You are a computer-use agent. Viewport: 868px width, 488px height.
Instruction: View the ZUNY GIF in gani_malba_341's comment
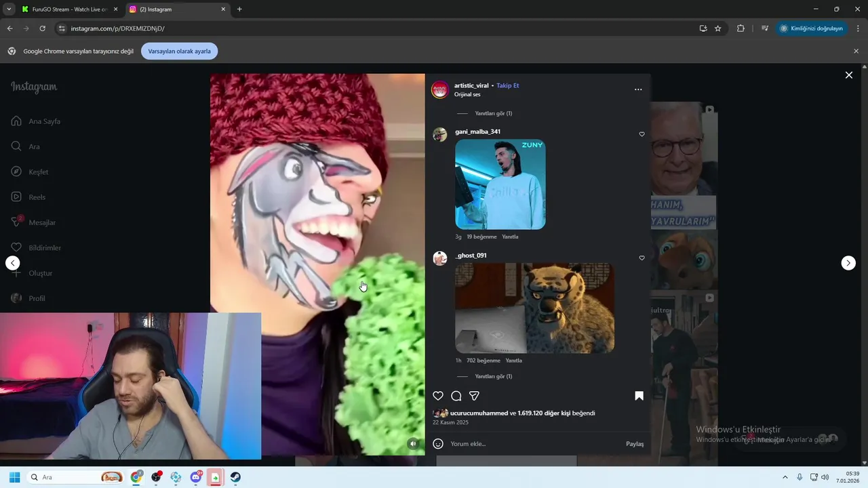click(500, 184)
